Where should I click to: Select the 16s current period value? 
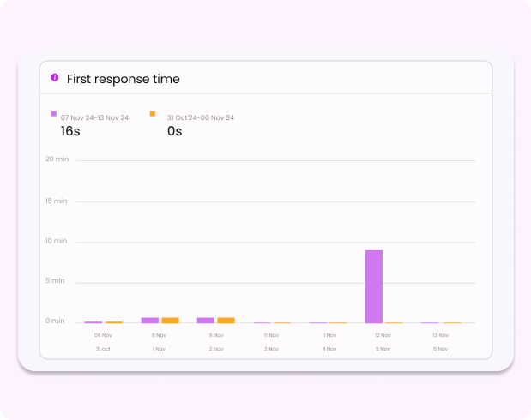[x=70, y=131]
